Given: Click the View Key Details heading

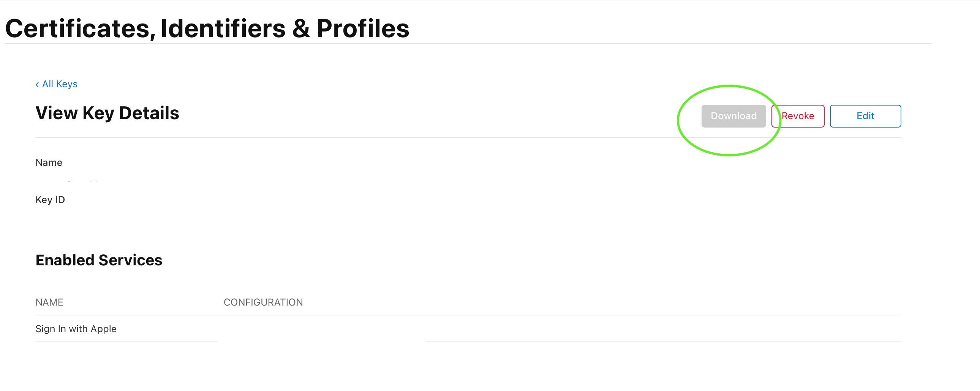Looking at the screenshot, I should (x=107, y=114).
